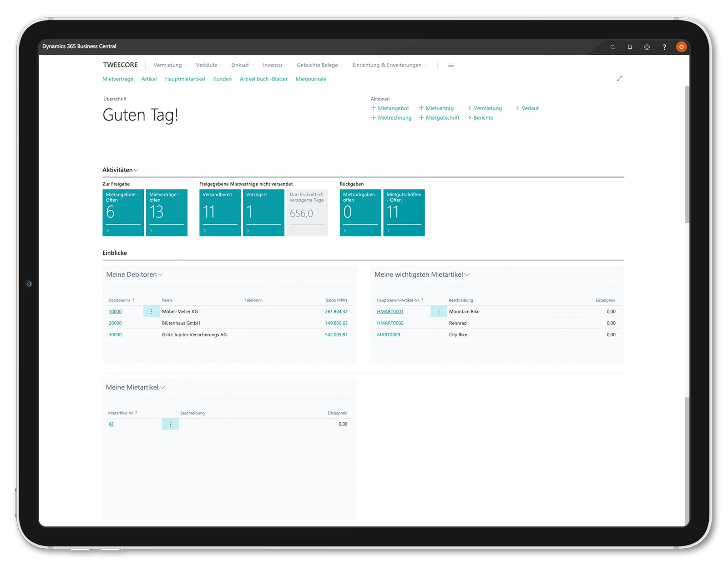Image resolution: width=728 pixels, height=567 pixels.
Task: Open saldo 542.005,81
Action: pyautogui.click(x=336, y=334)
